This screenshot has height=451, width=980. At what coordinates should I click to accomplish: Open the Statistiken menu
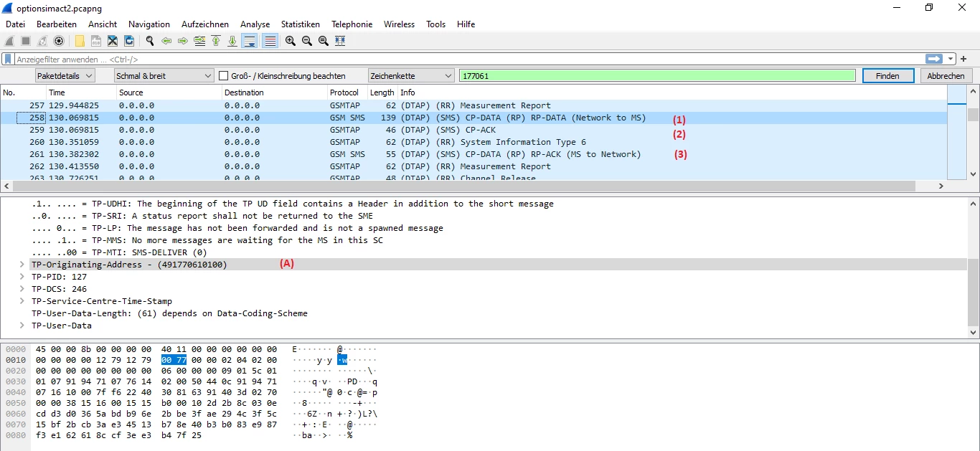click(x=300, y=24)
